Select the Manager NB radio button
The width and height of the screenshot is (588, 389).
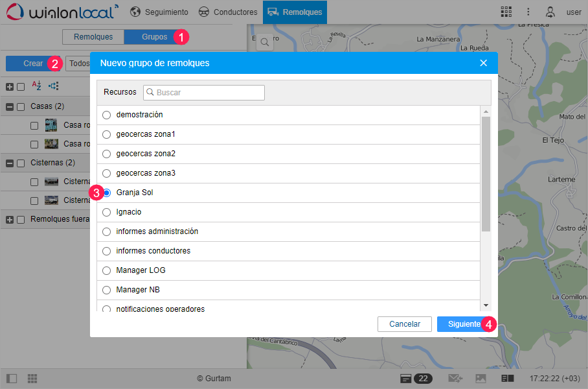click(106, 290)
